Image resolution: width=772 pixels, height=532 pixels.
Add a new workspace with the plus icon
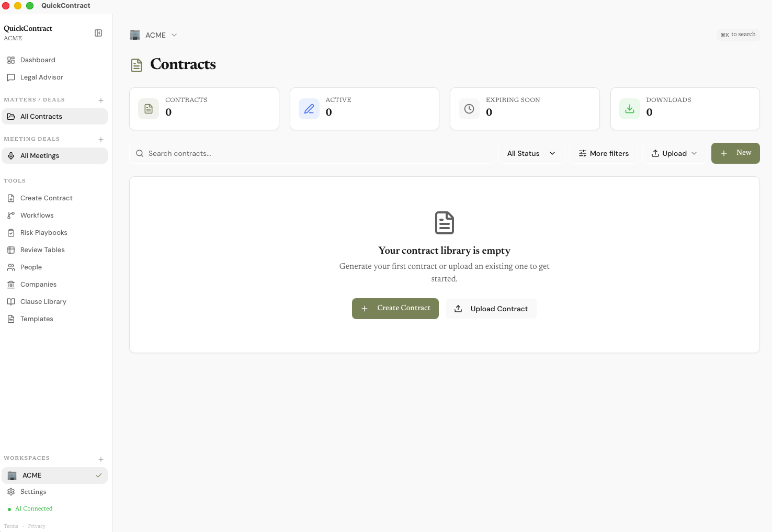point(101,459)
